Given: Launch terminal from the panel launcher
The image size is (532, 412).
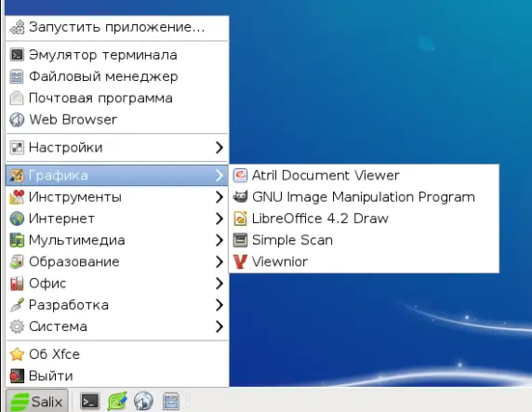Looking at the screenshot, I should click(x=90, y=401).
